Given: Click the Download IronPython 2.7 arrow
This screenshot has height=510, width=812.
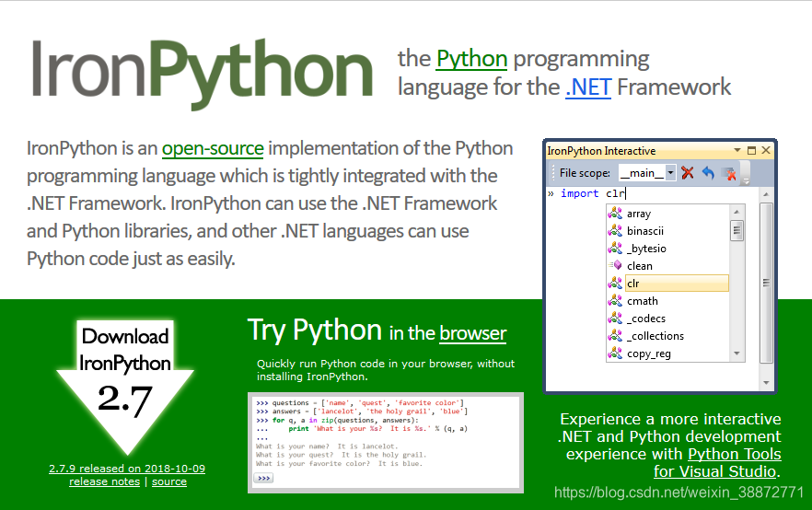Looking at the screenshot, I should coord(125,388).
